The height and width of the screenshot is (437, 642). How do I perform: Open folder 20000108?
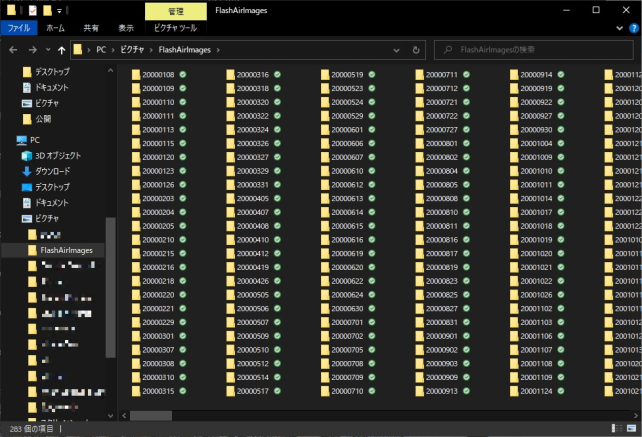158,75
